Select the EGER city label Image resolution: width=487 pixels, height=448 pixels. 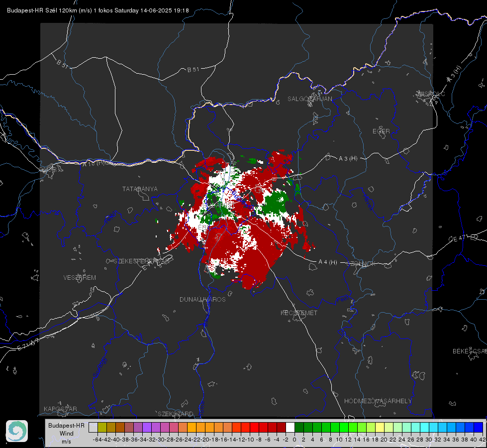tap(381, 131)
